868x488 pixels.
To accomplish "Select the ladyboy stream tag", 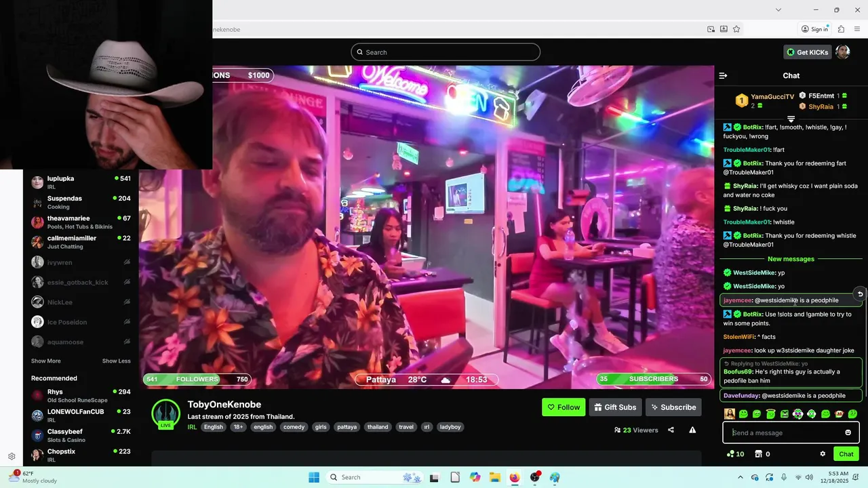I will click(450, 427).
